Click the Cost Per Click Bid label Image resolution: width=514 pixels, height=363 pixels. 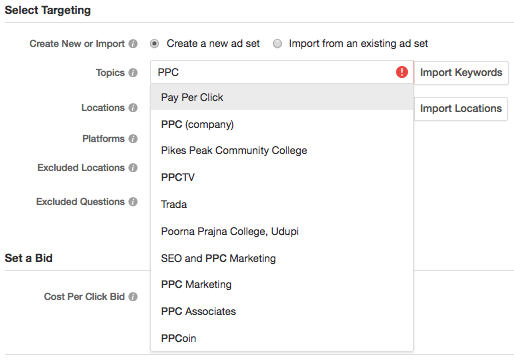click(84, 297)
